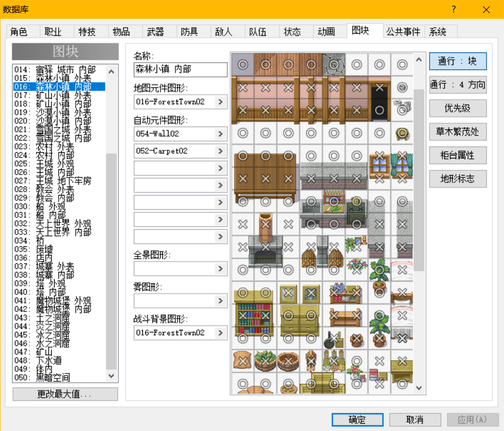
Task: Toggle passage on the grey floor tile
Action: pyautogui.click(x=243, y=64)
